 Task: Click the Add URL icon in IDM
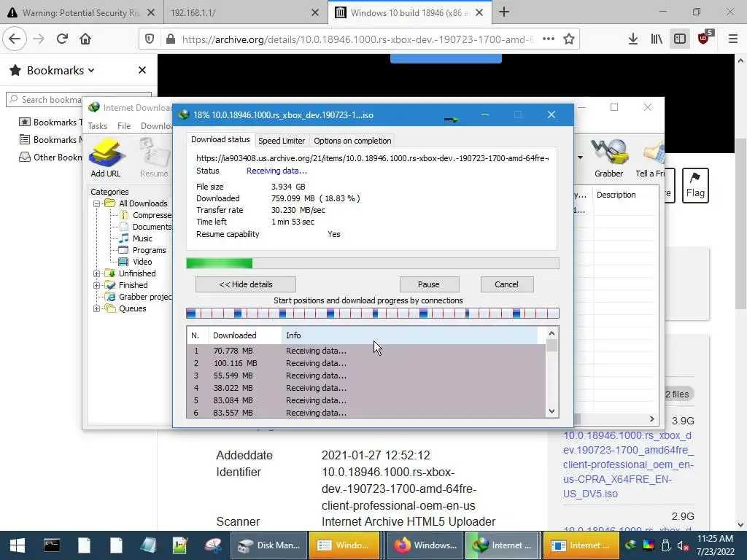(x=105, y=158)
